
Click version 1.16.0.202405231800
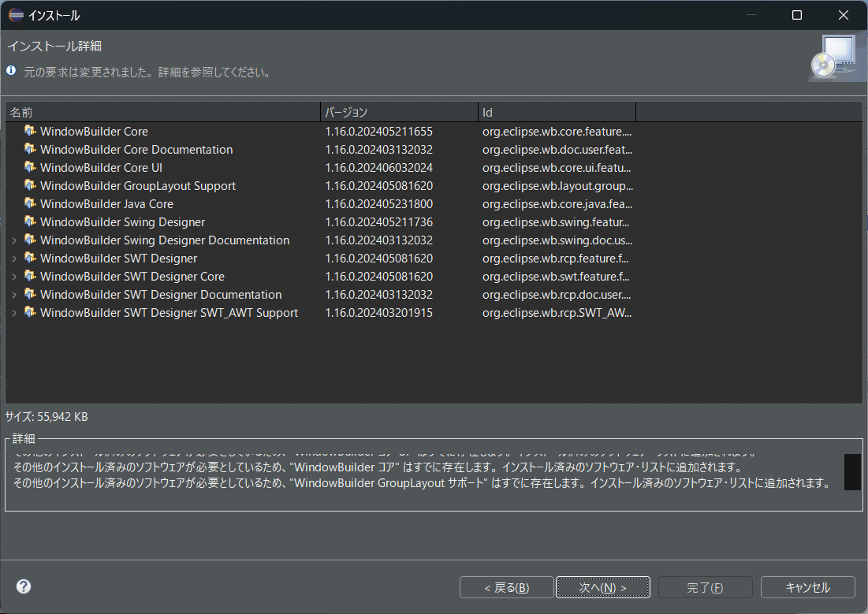point(379,203)
